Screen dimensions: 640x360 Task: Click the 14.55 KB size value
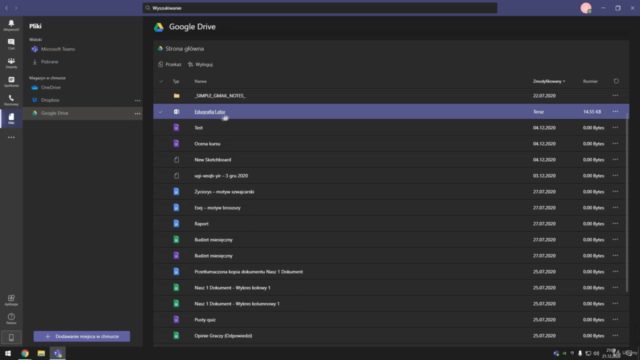[592, 112]
